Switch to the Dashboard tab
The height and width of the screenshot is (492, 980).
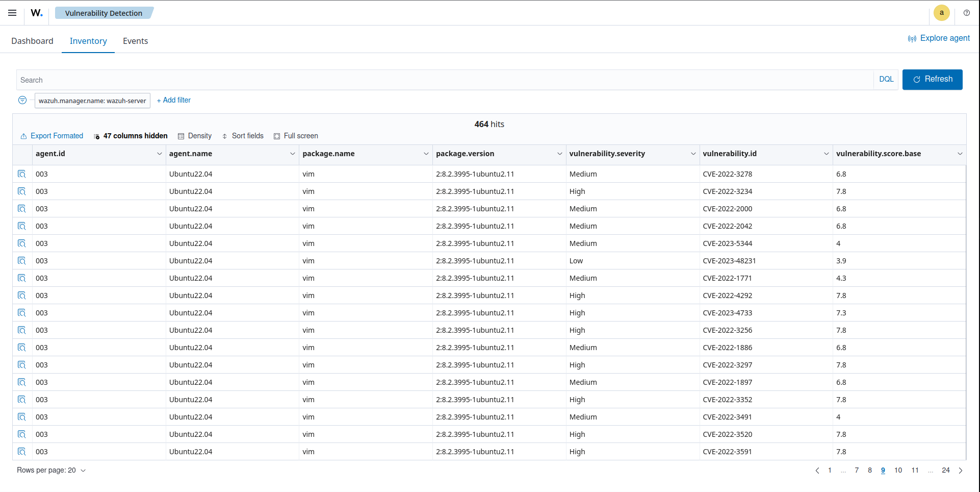point(32,41)
